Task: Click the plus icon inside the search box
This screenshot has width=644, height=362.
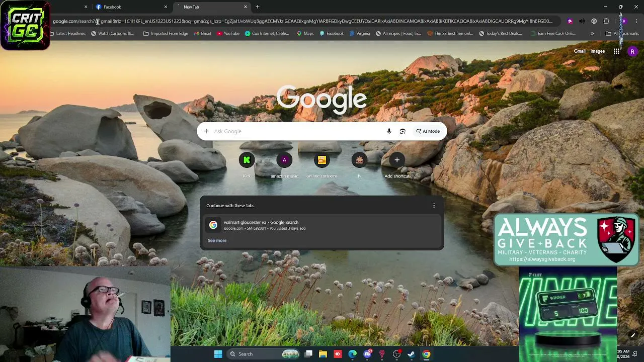Action: (x=206, y=131)
